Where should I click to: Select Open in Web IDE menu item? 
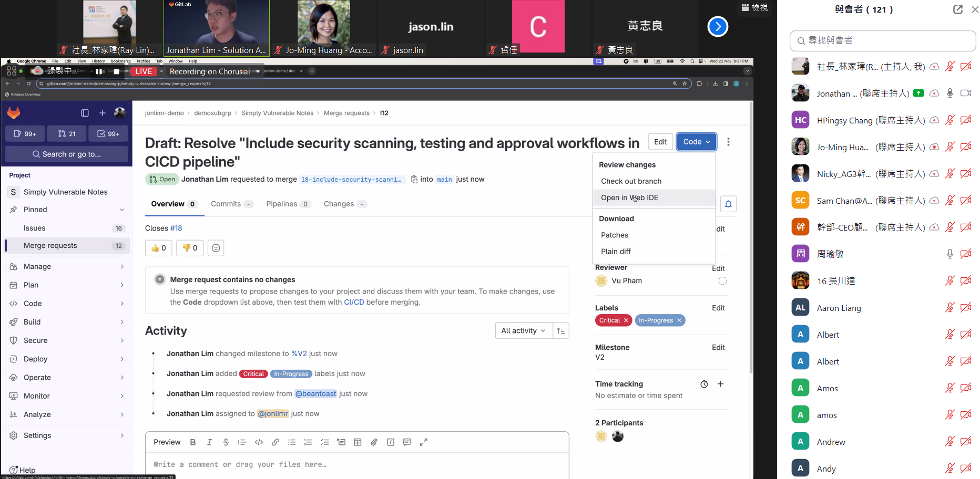tap(629, 197)
